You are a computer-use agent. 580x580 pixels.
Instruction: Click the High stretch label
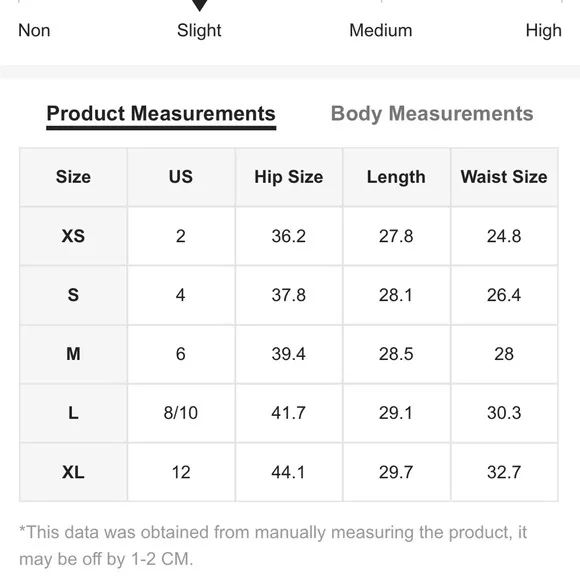tap(543, 30)
